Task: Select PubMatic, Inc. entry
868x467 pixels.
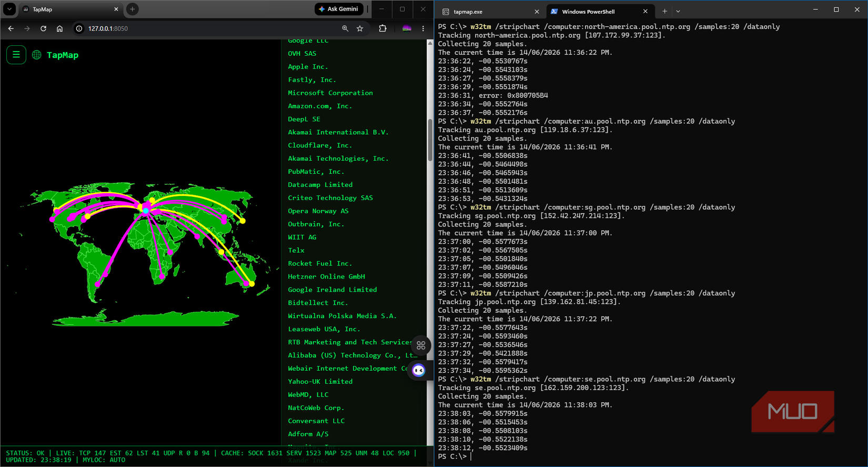Action: (316, 172)
